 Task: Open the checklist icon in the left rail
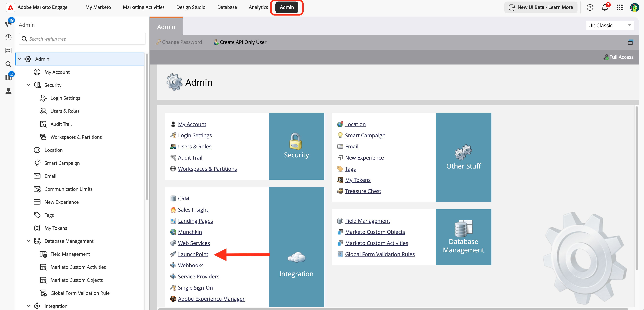click(8, 50)
